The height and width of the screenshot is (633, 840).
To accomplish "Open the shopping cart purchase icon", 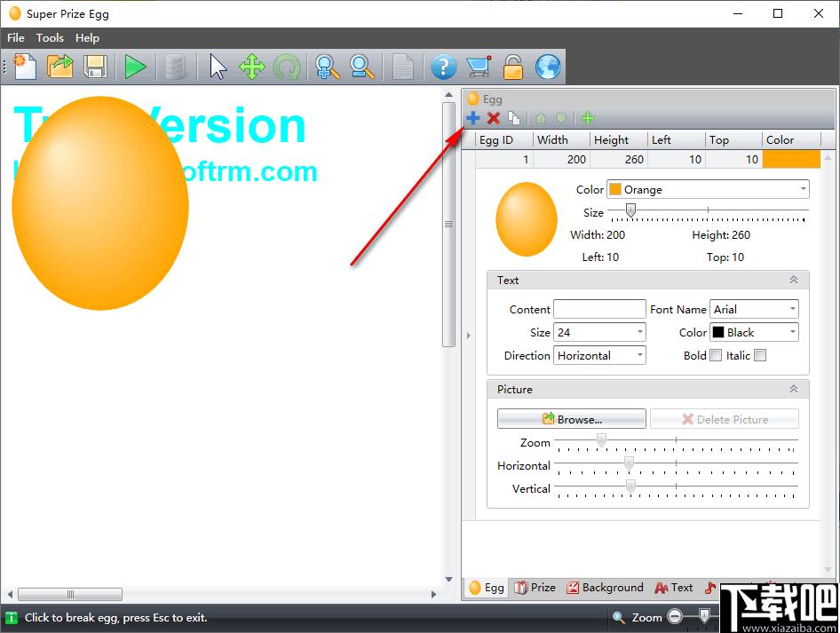I will (479, 67).
